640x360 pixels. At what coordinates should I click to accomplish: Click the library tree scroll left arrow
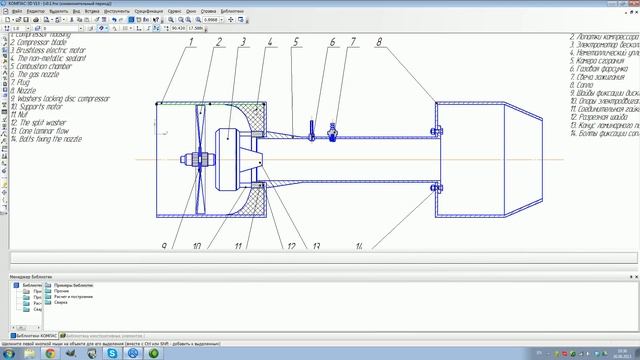(x=13, y=328)
